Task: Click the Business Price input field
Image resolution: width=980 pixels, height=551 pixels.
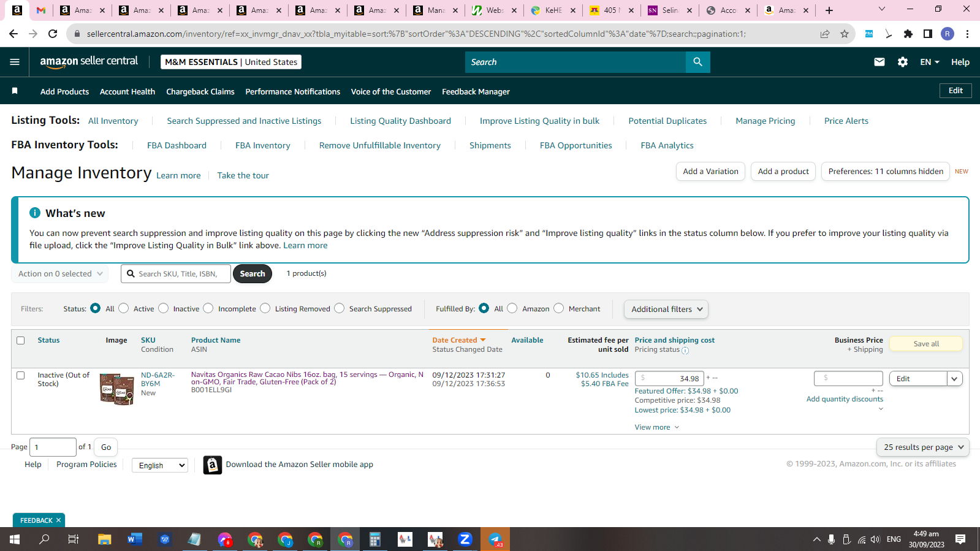Action: click(x=848, y=379)
